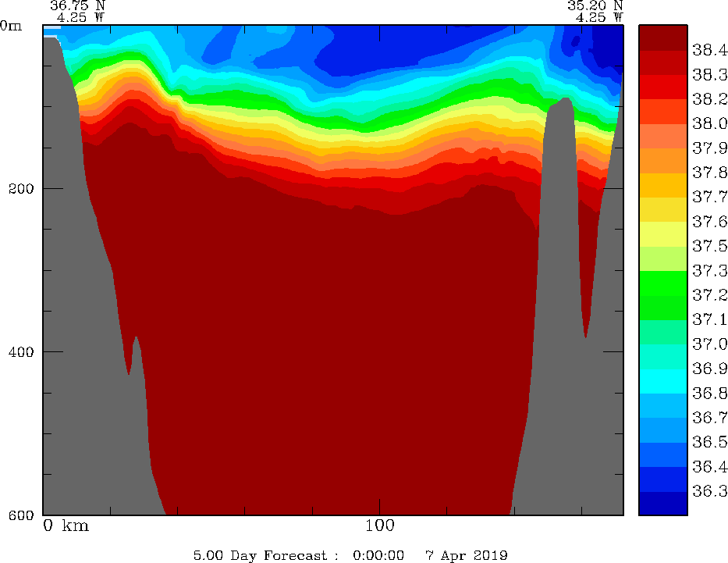Click the 0m depth axis label
728x563 pixels.
(11, 26)
